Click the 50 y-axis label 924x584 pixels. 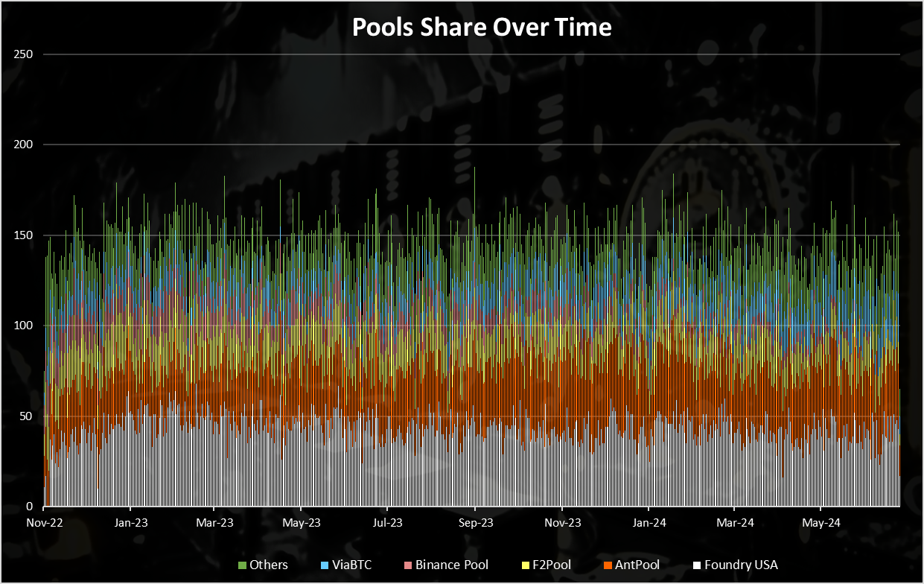27,416
